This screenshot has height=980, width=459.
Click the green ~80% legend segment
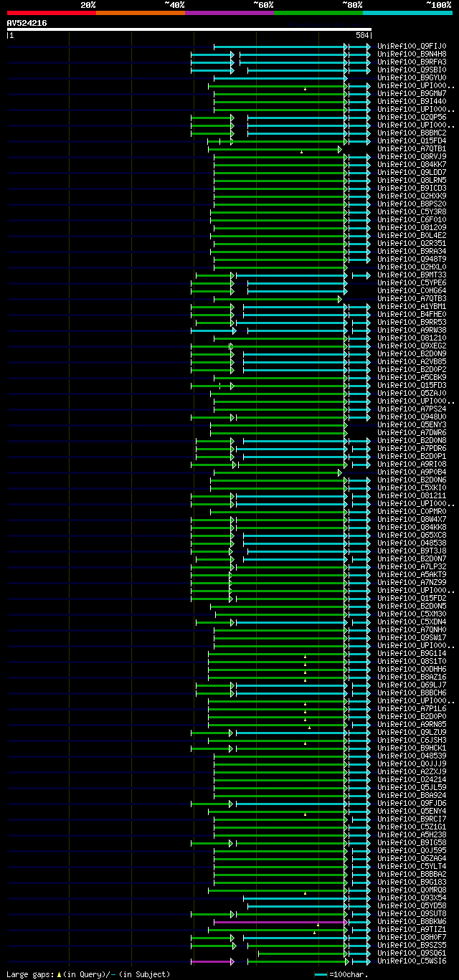[x=318, y=13]
